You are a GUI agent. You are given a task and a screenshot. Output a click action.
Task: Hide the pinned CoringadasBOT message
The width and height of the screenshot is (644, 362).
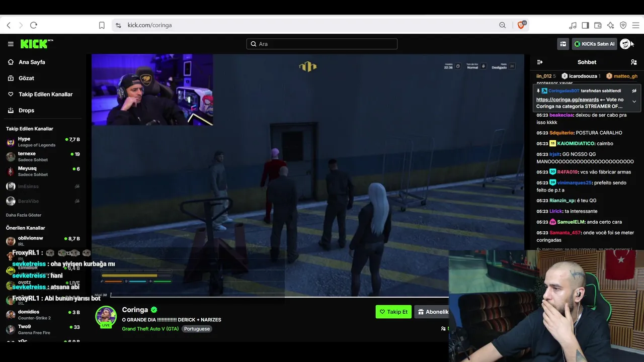tap(634, 91)
